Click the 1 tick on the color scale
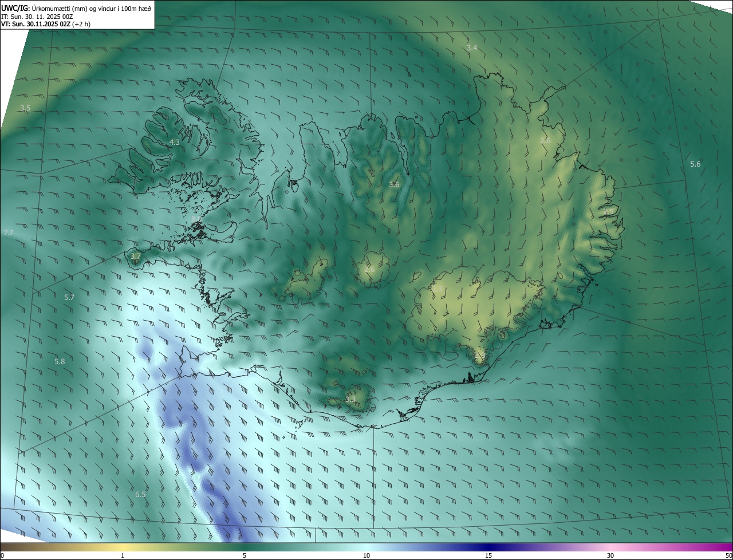 (x=123, y=555)
